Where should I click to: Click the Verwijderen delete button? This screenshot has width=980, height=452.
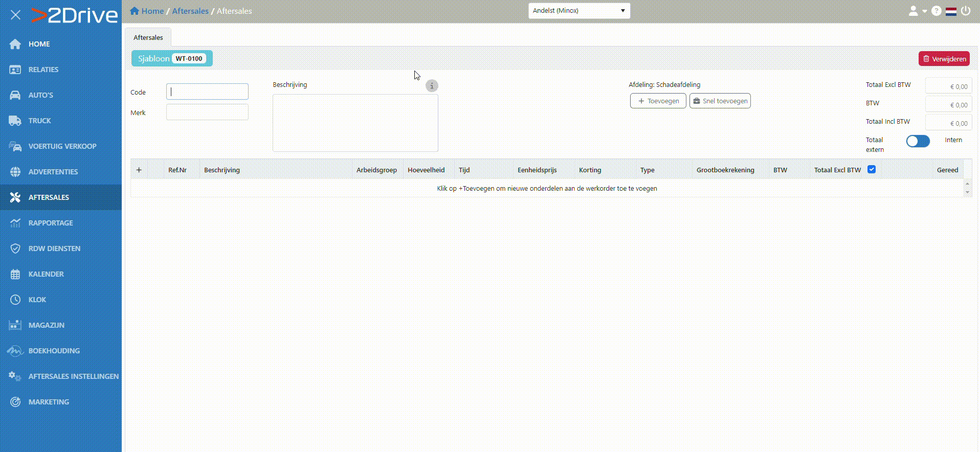[944, 59]
